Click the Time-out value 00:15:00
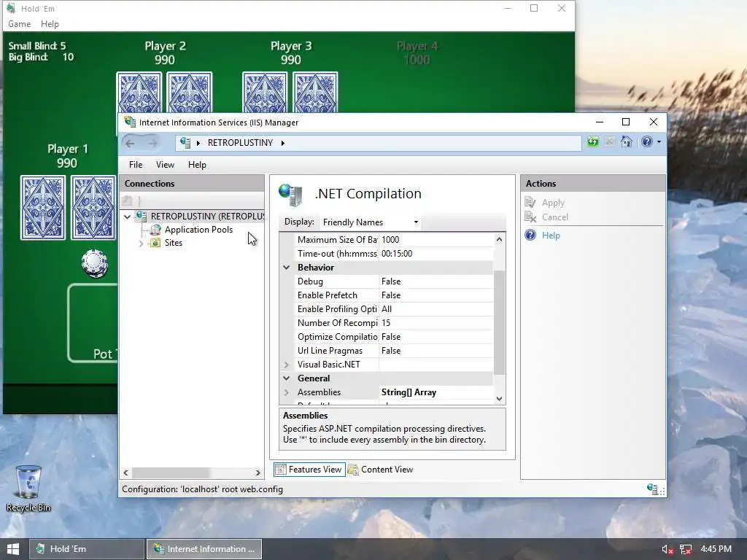The height and width of the screenshot is (560, 747). 436,254
